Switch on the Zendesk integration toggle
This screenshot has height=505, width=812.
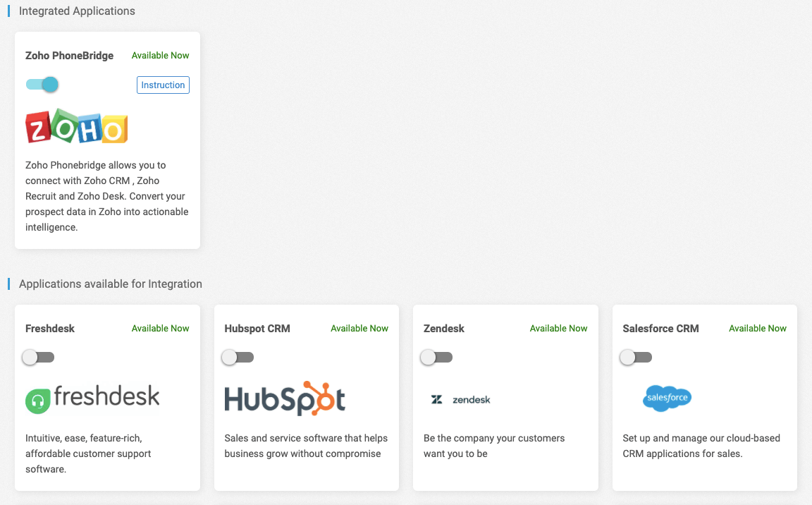(x=436, y=358)
